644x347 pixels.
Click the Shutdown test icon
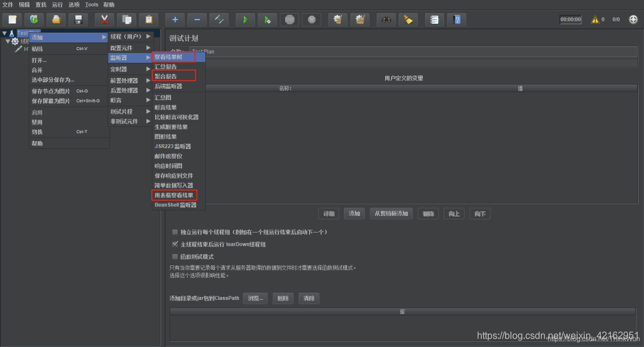click(x=312, y=19)
